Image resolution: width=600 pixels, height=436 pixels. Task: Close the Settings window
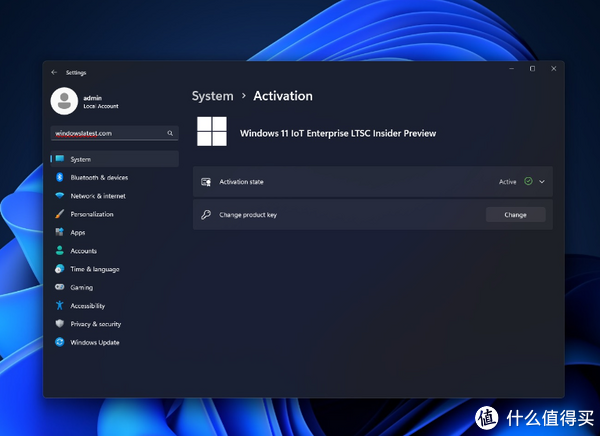[x=553, y=69]
